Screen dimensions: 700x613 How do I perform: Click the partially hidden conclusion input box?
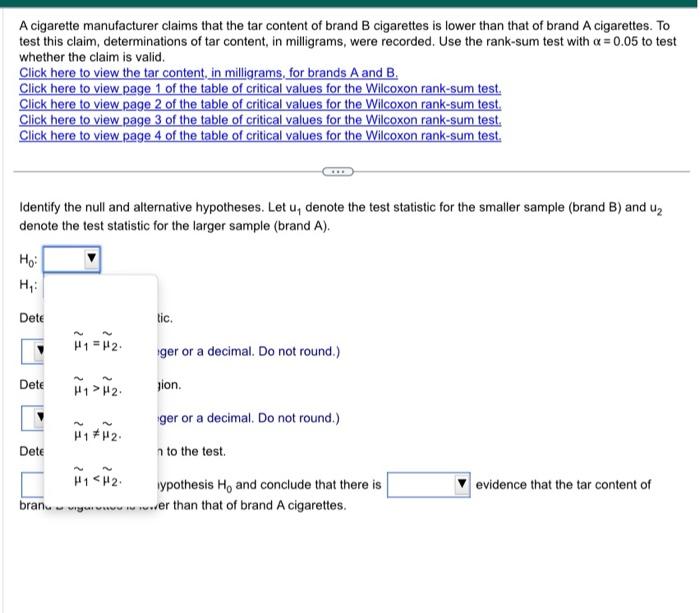click(x=33, y=484)
